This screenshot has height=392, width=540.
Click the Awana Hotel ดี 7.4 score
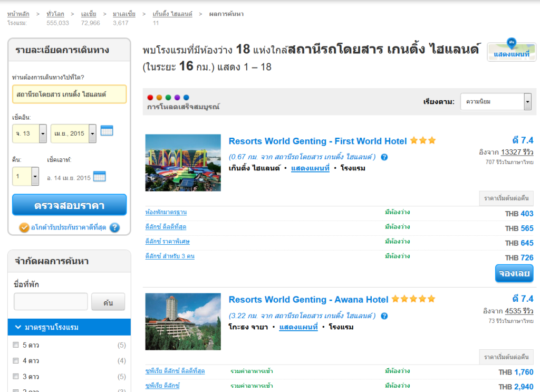(x=523, y=299)
